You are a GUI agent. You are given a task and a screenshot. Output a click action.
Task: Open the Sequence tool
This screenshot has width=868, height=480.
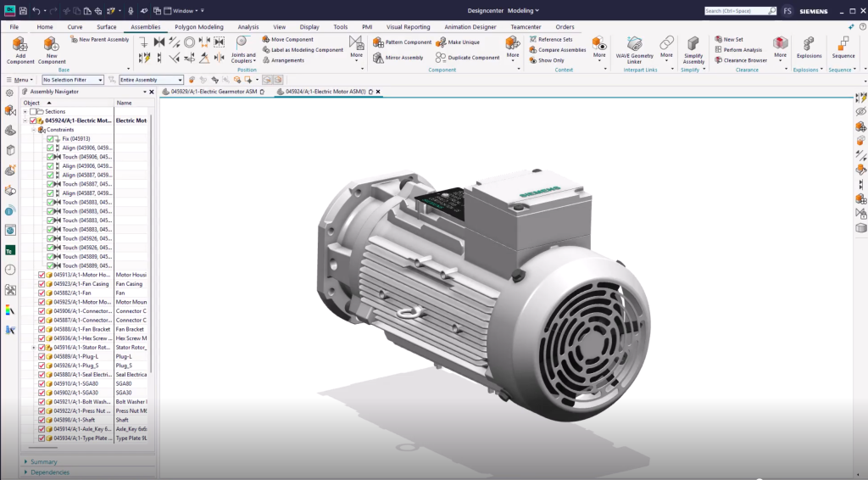tap(843, 47)
